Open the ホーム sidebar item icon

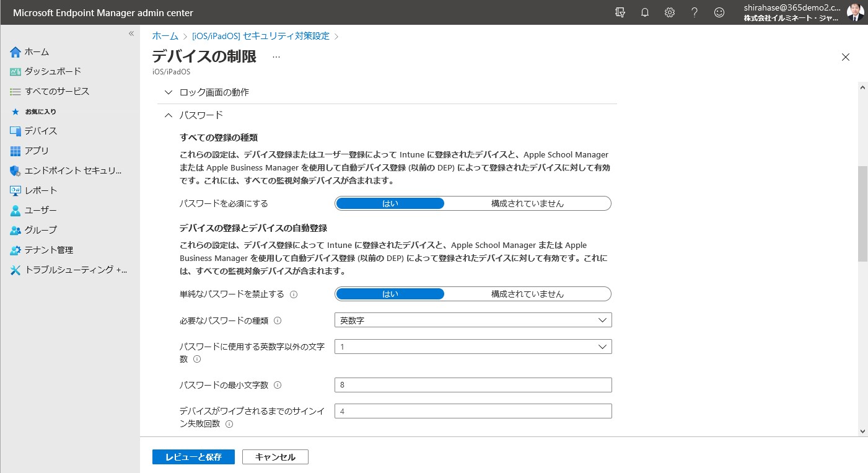(15, 52)
